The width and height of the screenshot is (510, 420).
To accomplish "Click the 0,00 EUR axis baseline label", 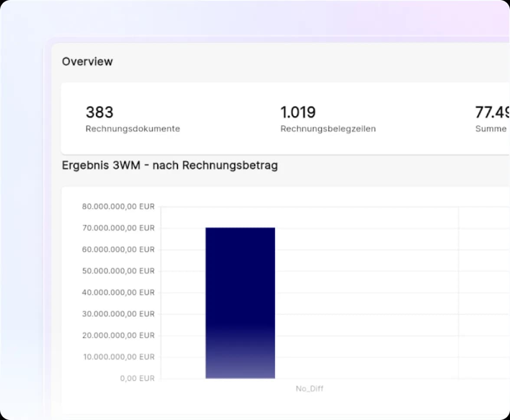I will 137,378.
